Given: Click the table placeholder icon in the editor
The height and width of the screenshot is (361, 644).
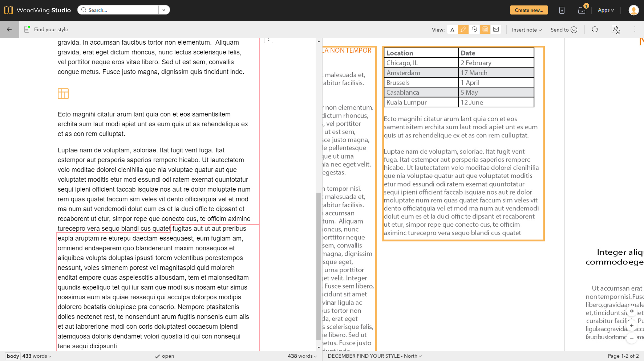Looking at the screenshot, I should point(63,94).
